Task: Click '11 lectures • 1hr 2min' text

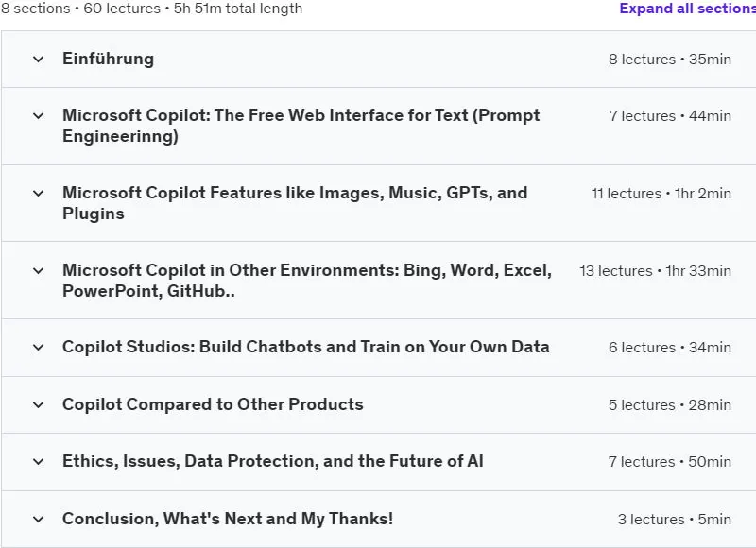Action: [x=661, y=194]
